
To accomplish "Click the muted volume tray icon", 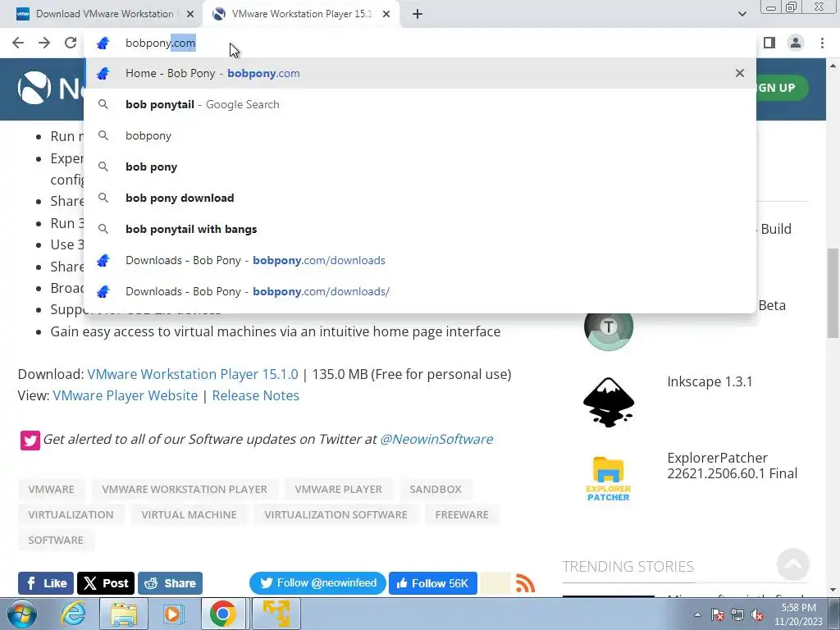I will pyautogui.click(x=757, y=614).
